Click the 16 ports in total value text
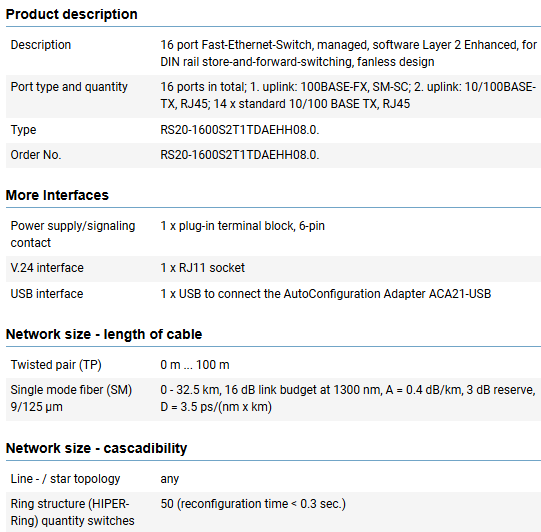541x532 pixels. click(348, 95)
